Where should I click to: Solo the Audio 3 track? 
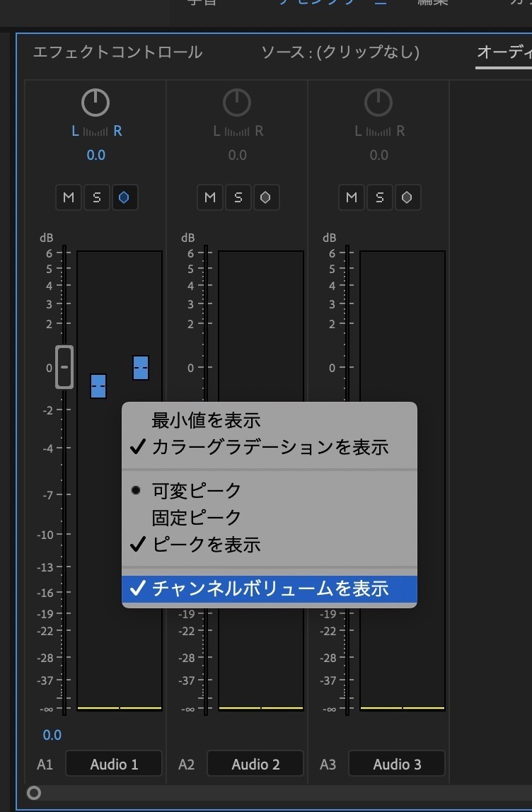(x=380, y=197)
